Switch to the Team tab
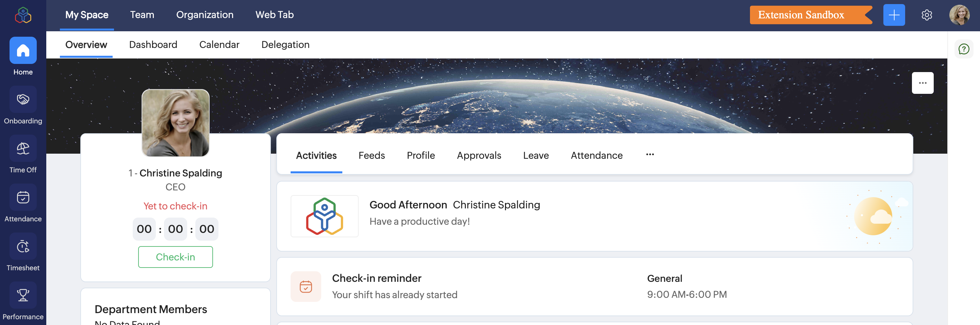 point(142,15)
